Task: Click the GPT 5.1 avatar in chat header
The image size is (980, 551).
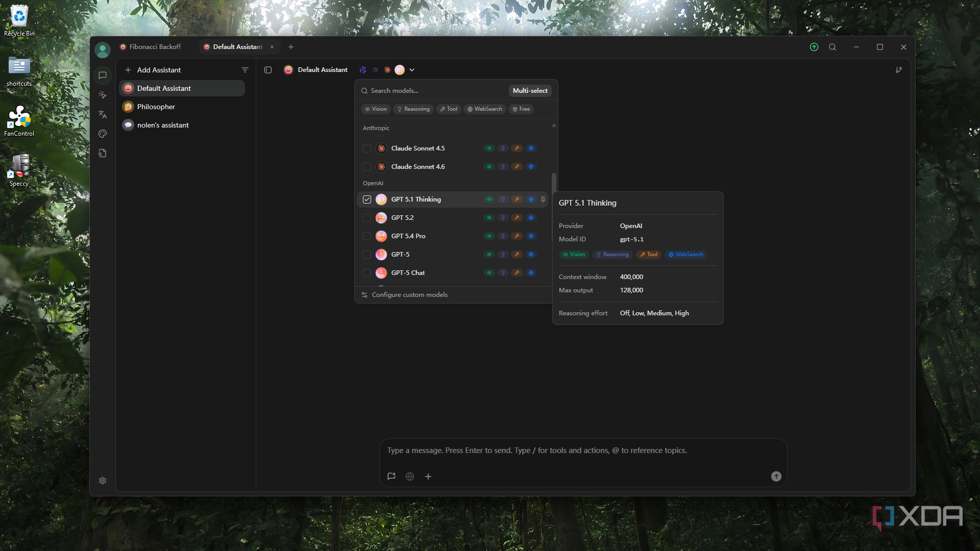Action: tap(400, 70)
